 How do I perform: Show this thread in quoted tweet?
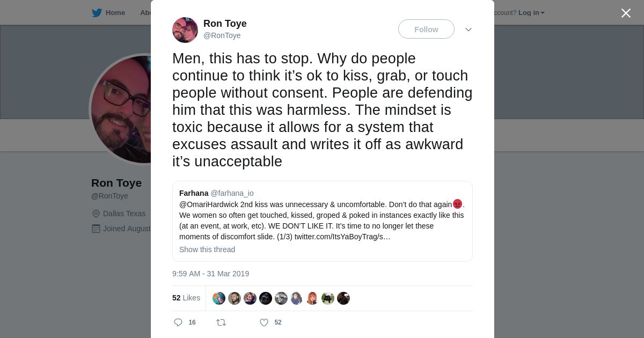click(207, 249)
